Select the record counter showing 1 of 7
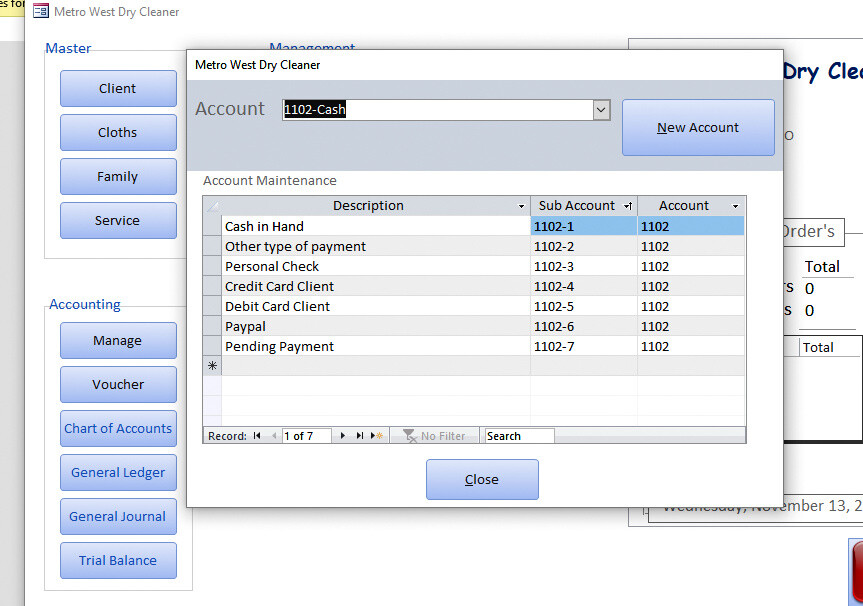 [x=306, y=435]
